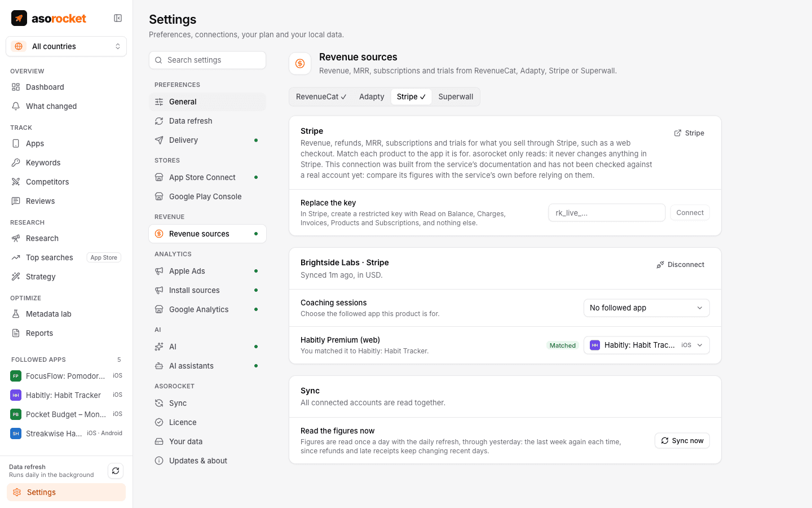Open the Competitors section
Screen dimensions: 812x508
pos(66,182)
